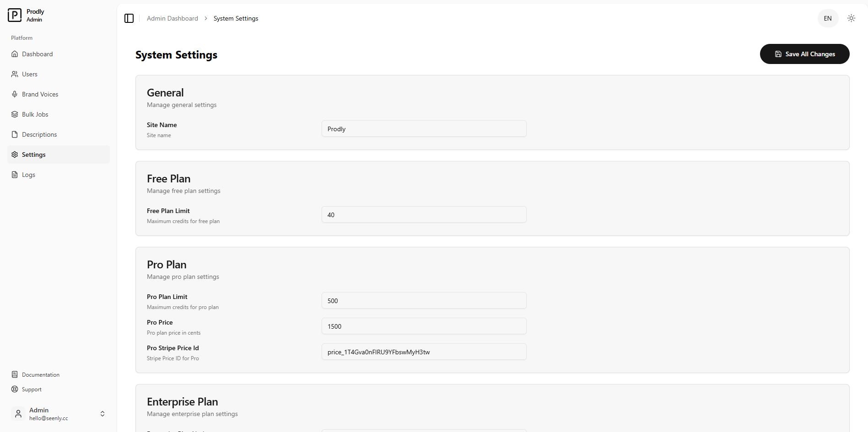Click the Pro Price input field
The image size is (868, 432).
point(424,326)
